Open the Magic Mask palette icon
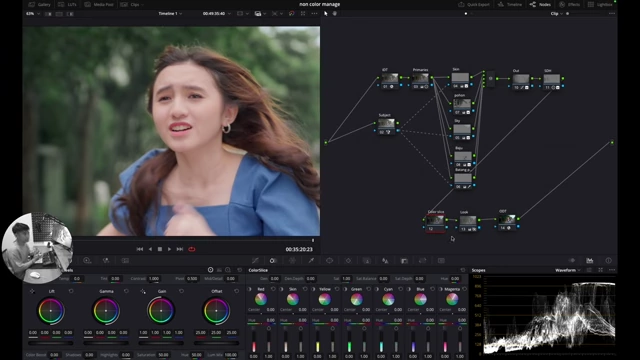 coord(367,260)
